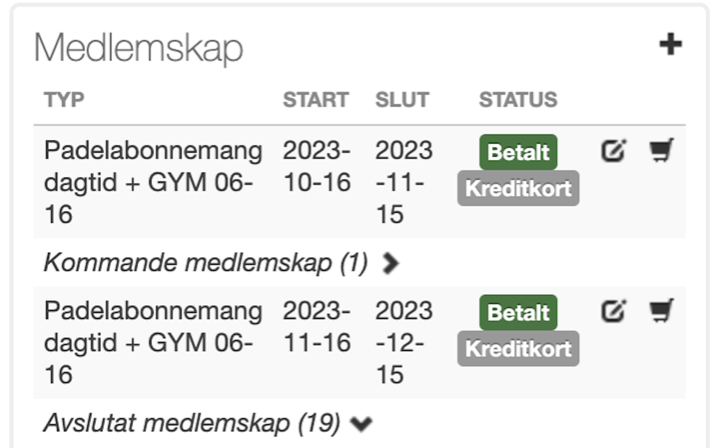Click the SLUT column header
Image resolution: width=712 pixels, height=448 pixels.
pos(402,100)
